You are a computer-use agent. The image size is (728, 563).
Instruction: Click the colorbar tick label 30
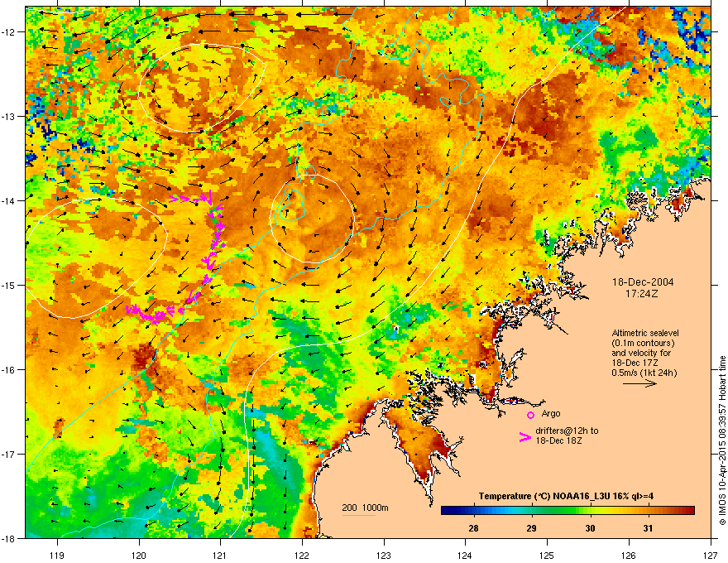click(x=590, y=528)
